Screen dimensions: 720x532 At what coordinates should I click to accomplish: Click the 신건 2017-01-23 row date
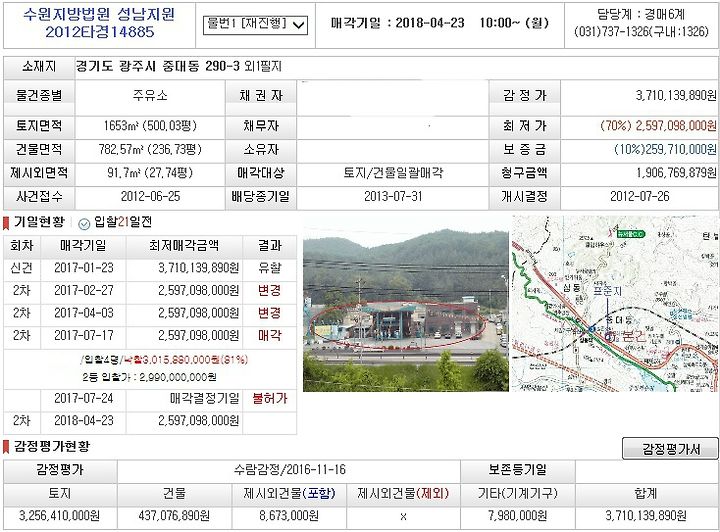(84, 268)
